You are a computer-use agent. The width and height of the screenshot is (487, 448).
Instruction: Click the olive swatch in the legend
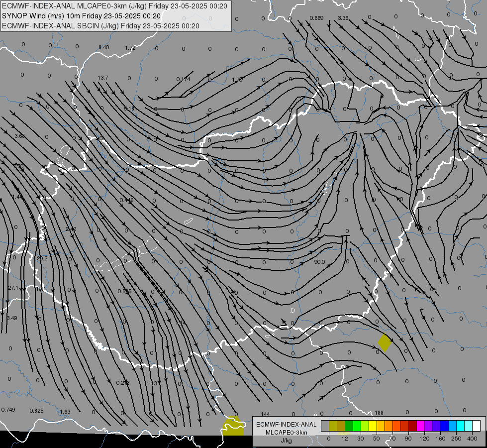tap(333, 426)
